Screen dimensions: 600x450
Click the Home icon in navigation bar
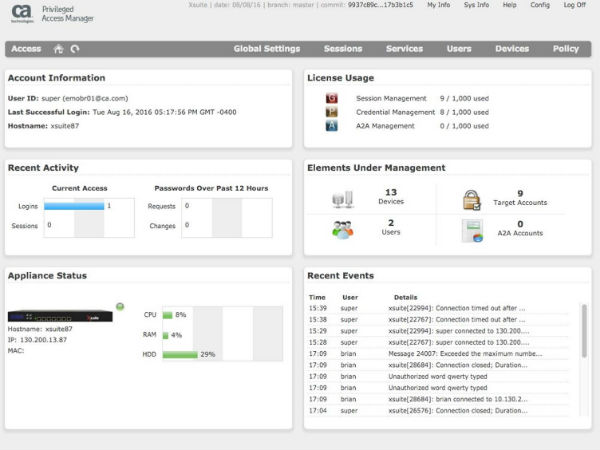(58, 48)
